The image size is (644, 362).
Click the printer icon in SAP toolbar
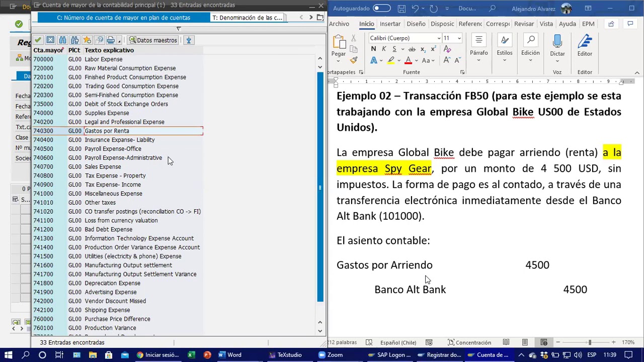pos(110,40)
